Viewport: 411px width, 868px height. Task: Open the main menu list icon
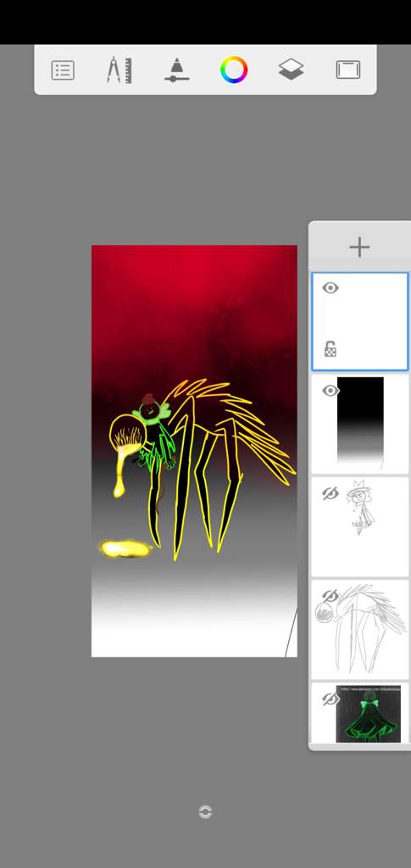[x=63, y=70]
